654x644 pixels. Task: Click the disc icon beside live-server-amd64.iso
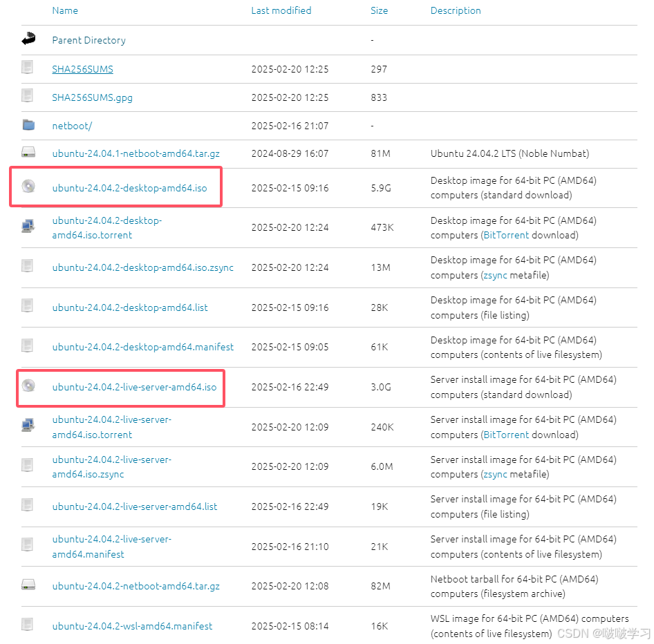point(28,386)
